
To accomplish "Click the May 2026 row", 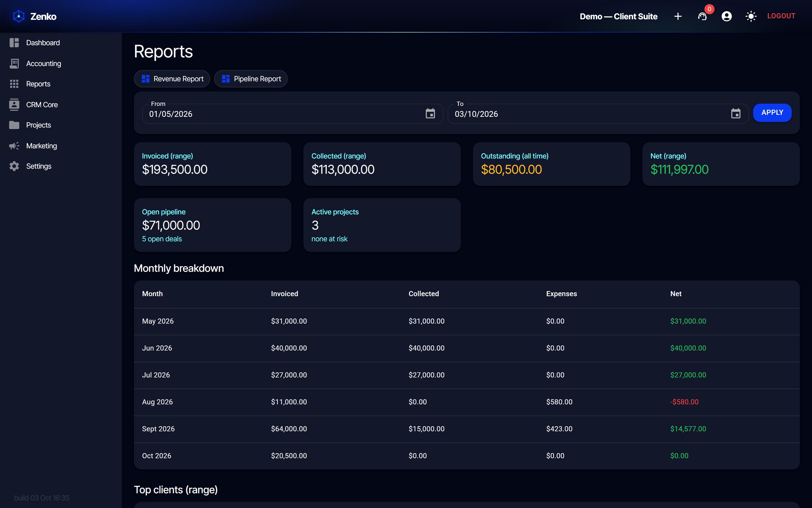I will point(467,321).
